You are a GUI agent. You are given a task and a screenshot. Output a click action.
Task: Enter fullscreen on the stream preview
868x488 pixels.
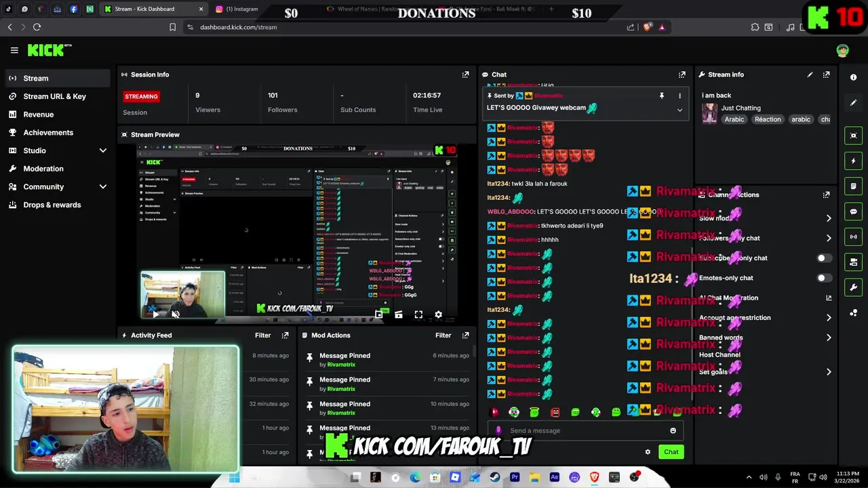[x=418, y=314]
